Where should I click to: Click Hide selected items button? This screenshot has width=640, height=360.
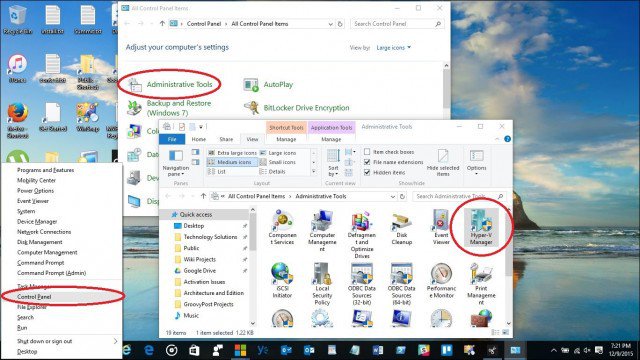443,163
